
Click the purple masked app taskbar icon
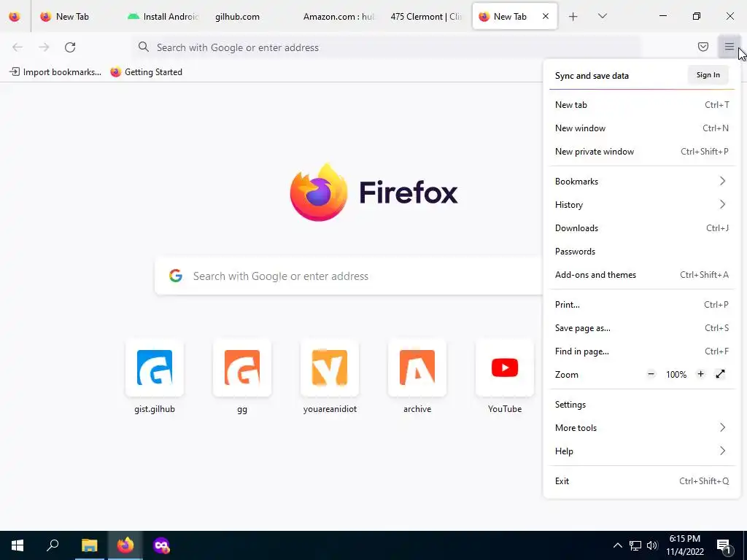coord(161,545)
